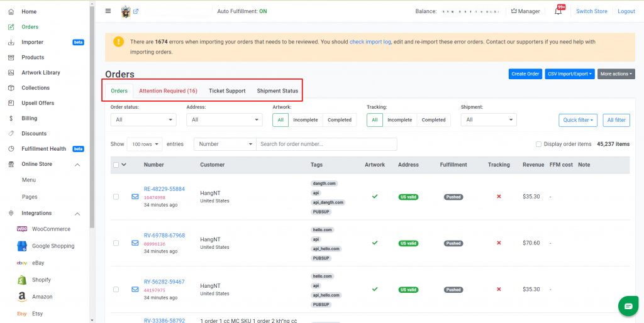Enable the Display order items checkbox
This screenshot has width=644, height=323.
538,144
